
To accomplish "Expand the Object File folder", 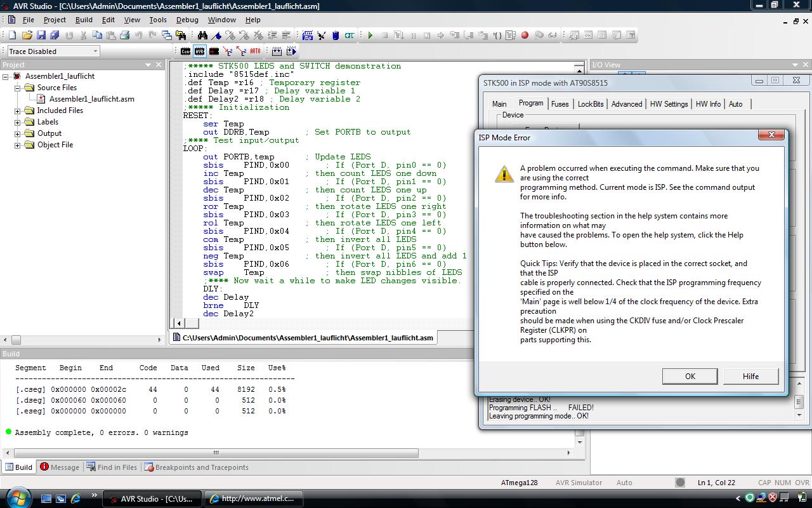I will [18, 145].
